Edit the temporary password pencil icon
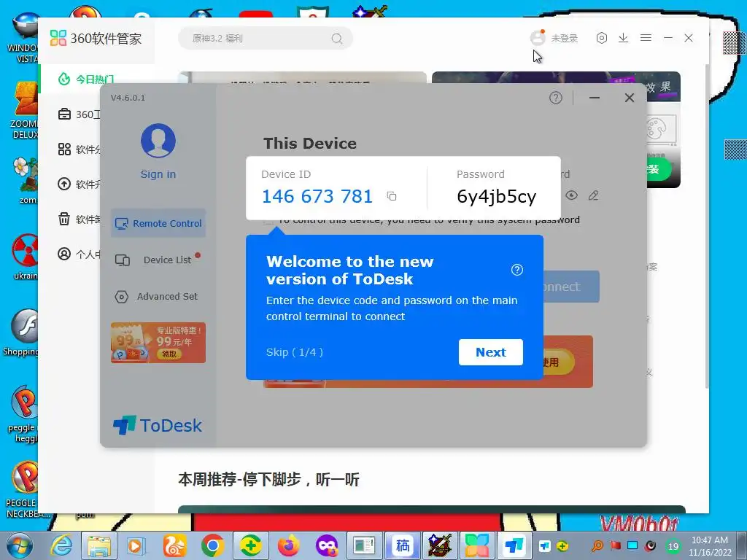The width and height of the screenshot is (747, 560). pyautogui.click(x=593, y=195)
